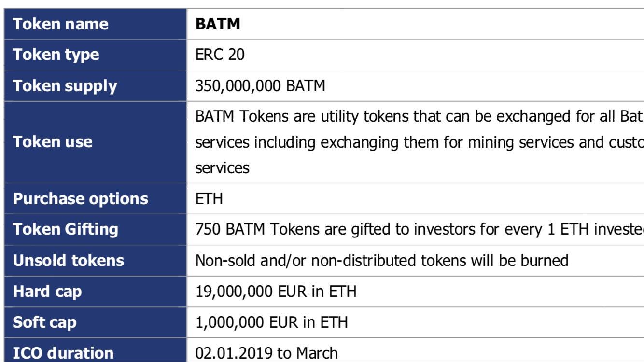
Task: Select the 1,000,000 EUR in ETH value
Action: click(271, 322)
